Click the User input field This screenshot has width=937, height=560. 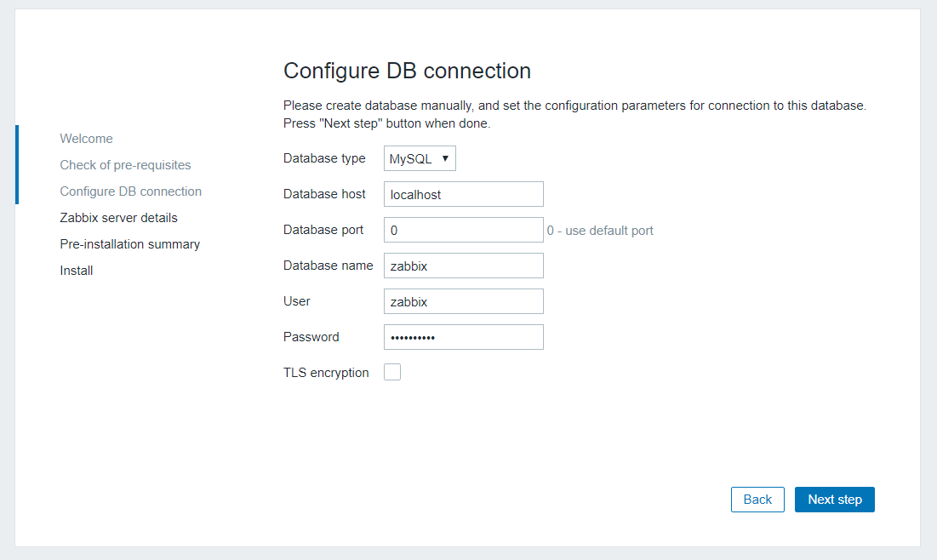(x=464, y=302)
